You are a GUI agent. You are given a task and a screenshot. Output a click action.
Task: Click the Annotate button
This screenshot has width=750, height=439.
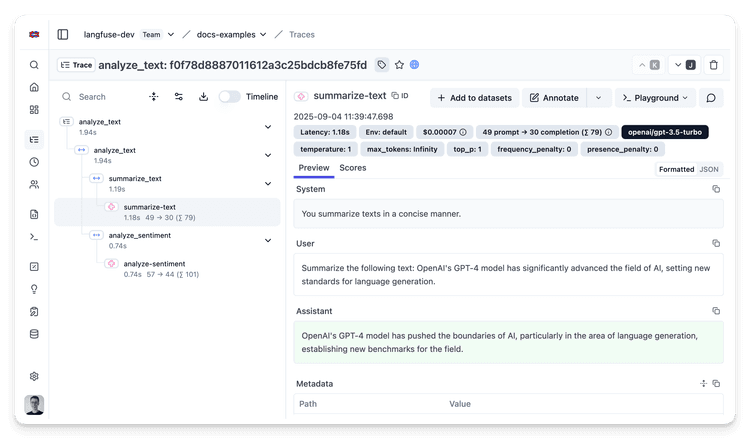(554, 98)
